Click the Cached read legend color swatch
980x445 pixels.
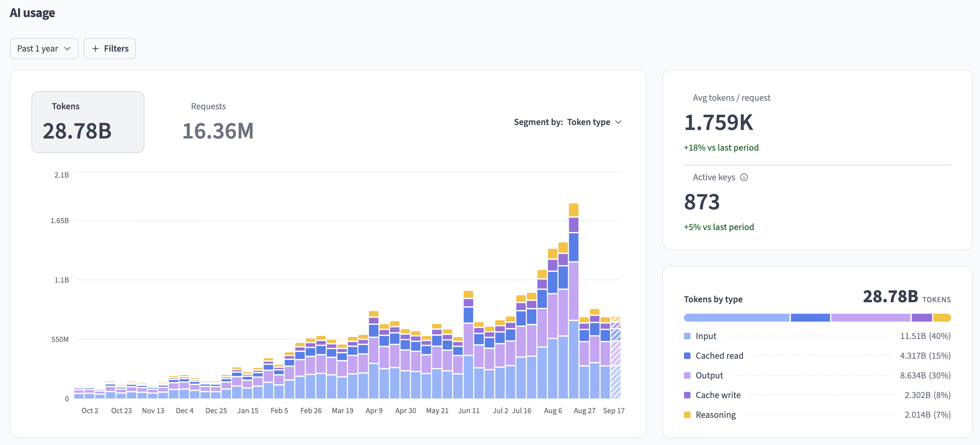tap(687, 356)
